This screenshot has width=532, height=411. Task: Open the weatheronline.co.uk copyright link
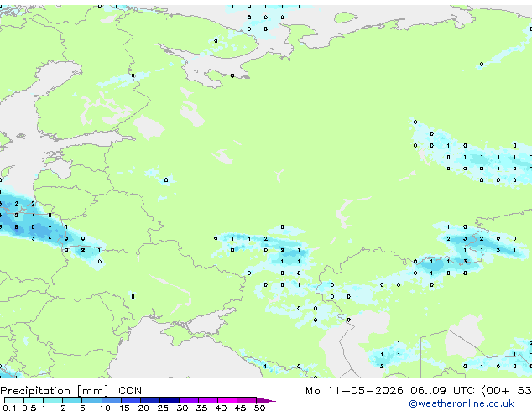(462, 403)
